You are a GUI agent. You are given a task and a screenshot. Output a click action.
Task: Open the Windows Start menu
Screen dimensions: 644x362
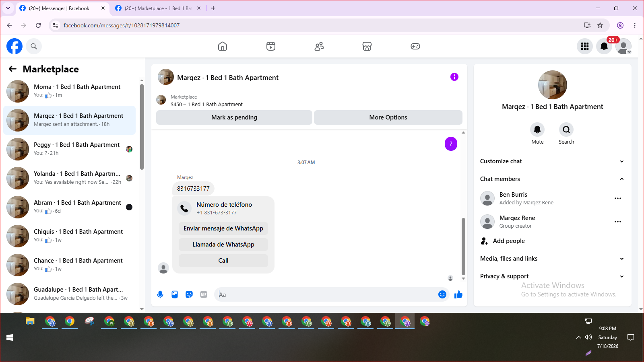coord(10,337)
